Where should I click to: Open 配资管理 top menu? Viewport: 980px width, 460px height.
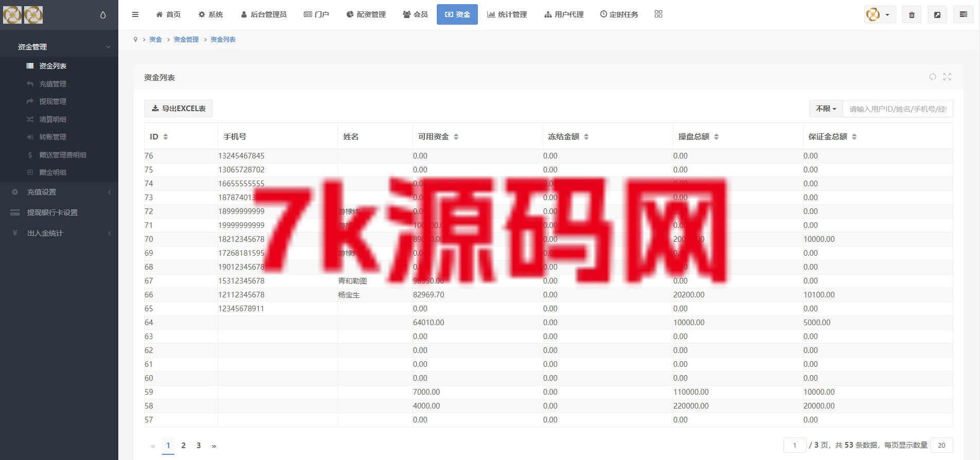[x=366, y=14]
